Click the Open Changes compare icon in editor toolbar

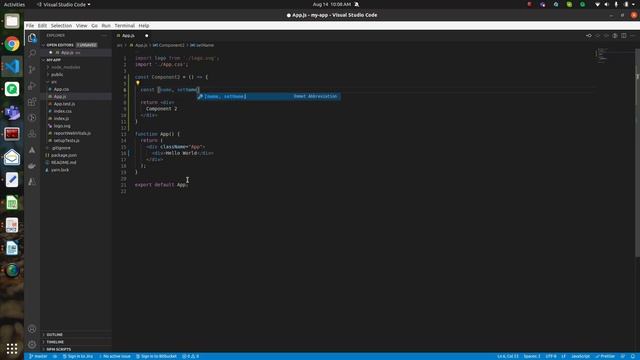(589, 36)
